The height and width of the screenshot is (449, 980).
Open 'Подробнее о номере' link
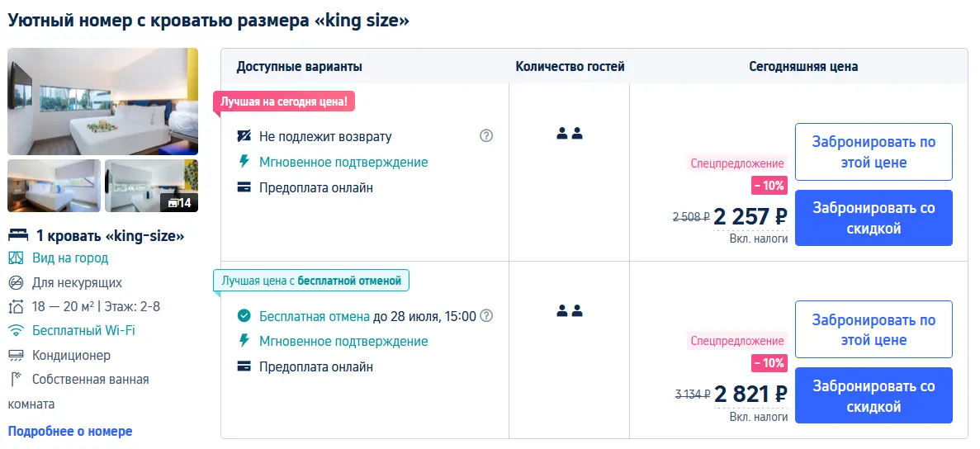70,431
